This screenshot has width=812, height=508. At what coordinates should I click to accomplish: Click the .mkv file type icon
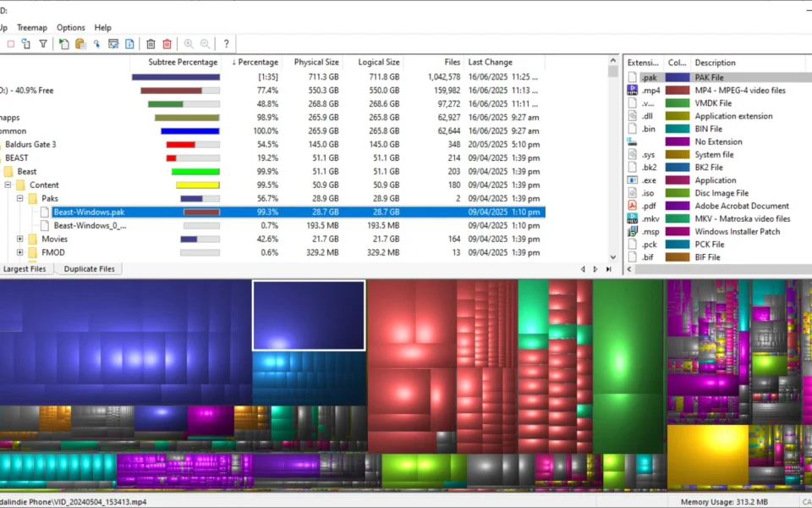633,218
